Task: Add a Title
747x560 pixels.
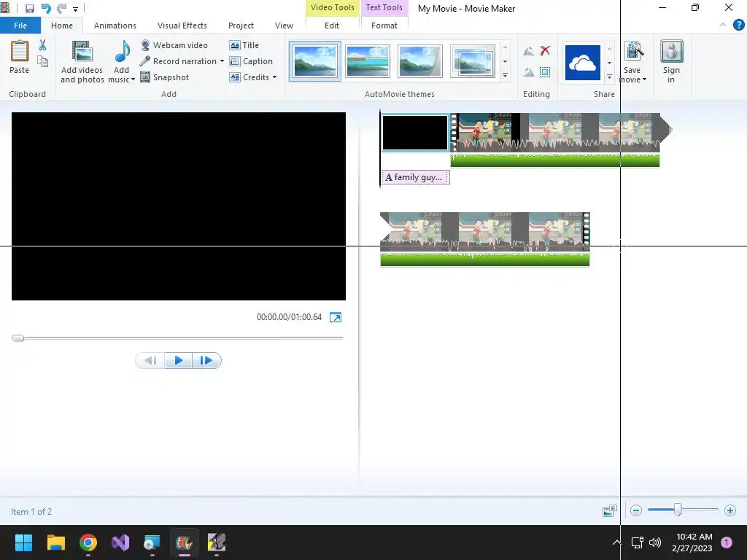Action: pyautogui.click(x=244, y=45)
